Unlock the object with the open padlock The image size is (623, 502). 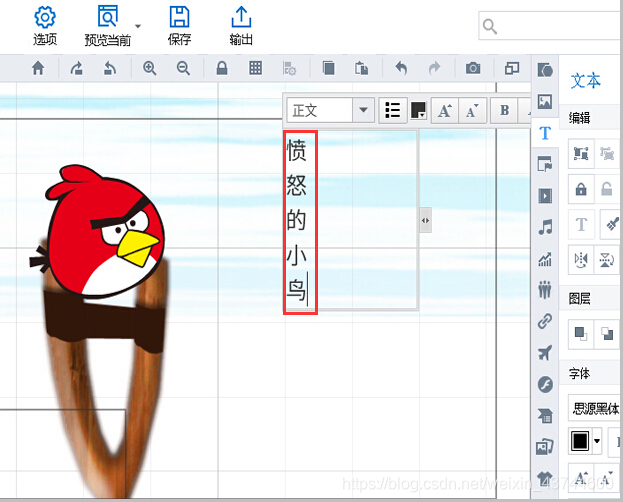click(607, 189)
